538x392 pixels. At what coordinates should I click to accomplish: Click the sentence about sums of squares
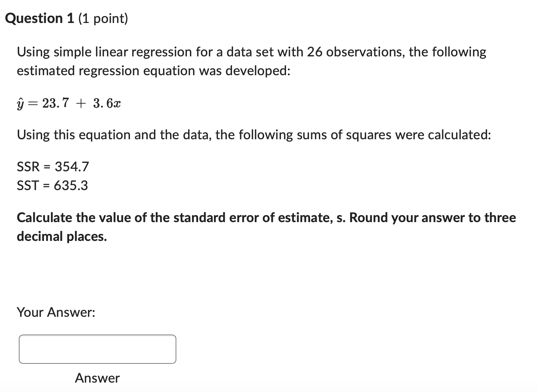tap(254, 135)
